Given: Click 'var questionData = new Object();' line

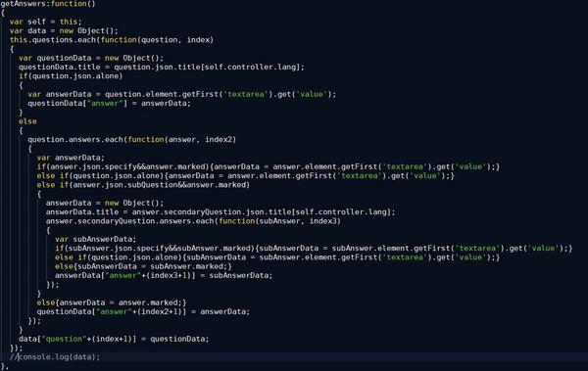Looking at the screenshot, I should tap(91, 58).
